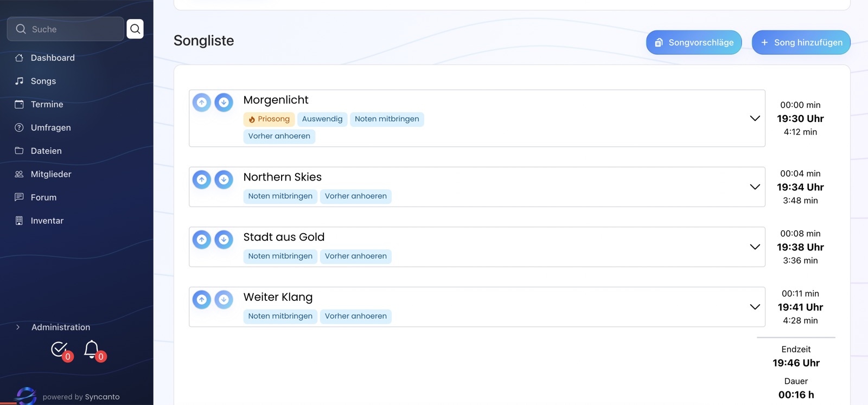Expand the Morgenlicht song details

tap(755, 118)
